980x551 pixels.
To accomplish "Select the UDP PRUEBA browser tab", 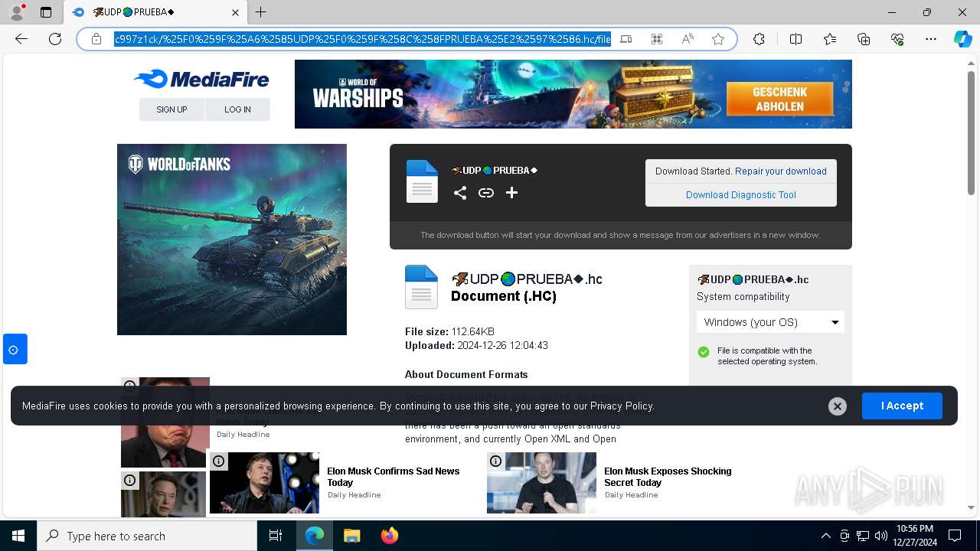I will pos(154,12).
